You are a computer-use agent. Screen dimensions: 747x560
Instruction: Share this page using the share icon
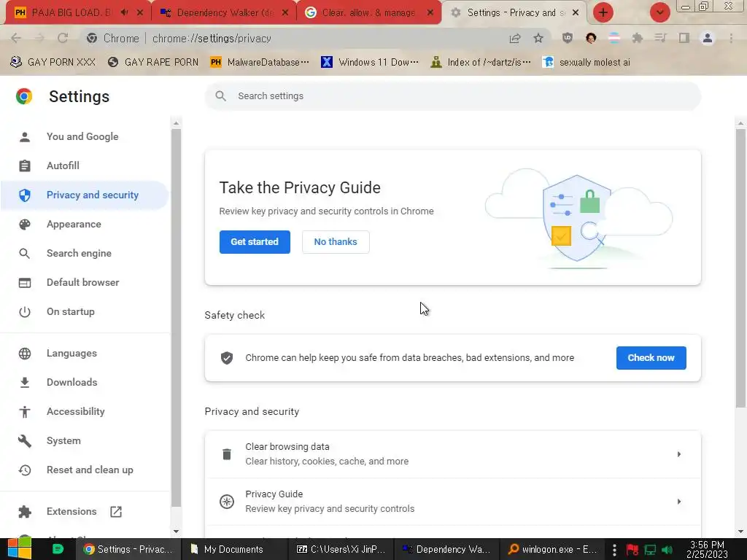514,39
